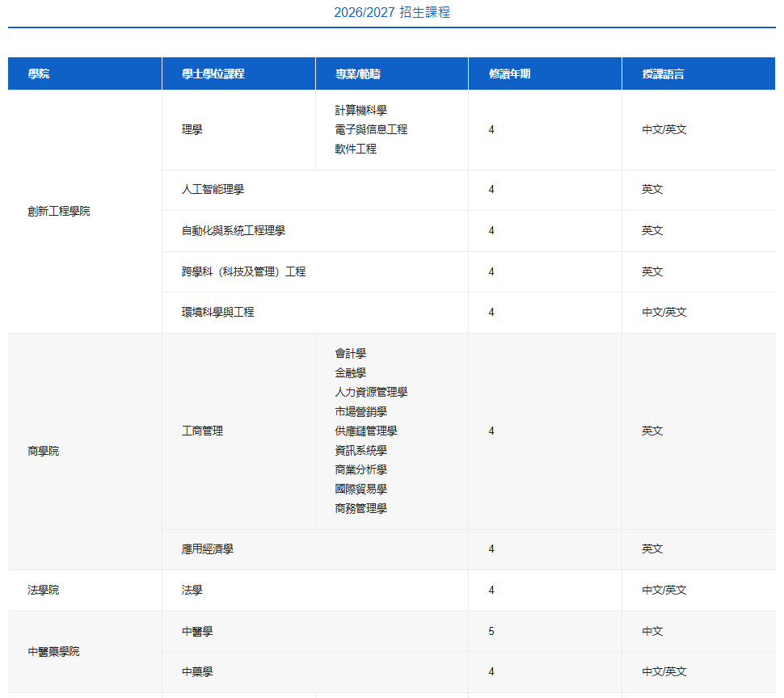Click the 學士學位課程 column header
The image size is (784, 698).
coord(213,74)
